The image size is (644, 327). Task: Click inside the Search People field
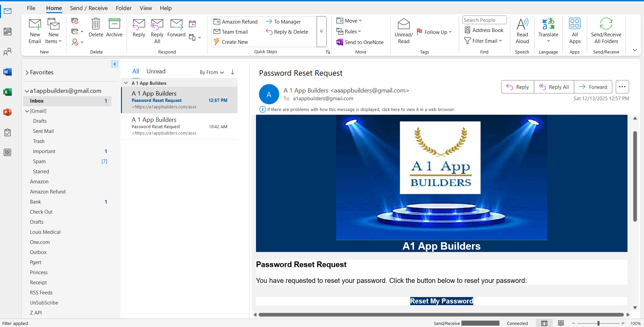point(484,20)
